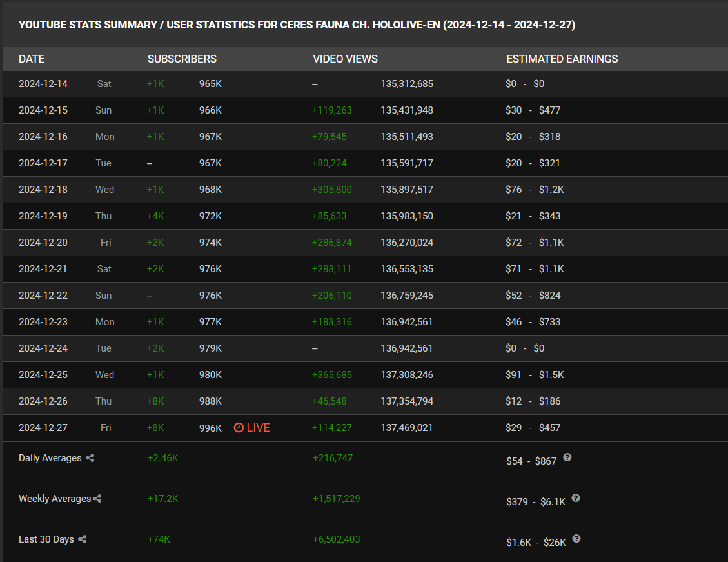
Task: Click the +183,316 views gain
Action: coord(331,322)
